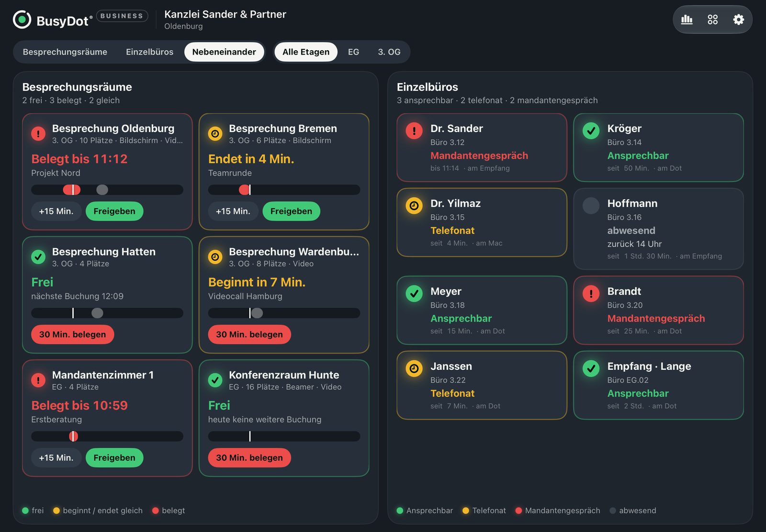
Task: Book Besprechung Hatten for 30 Min.
Action: (73, 334)
